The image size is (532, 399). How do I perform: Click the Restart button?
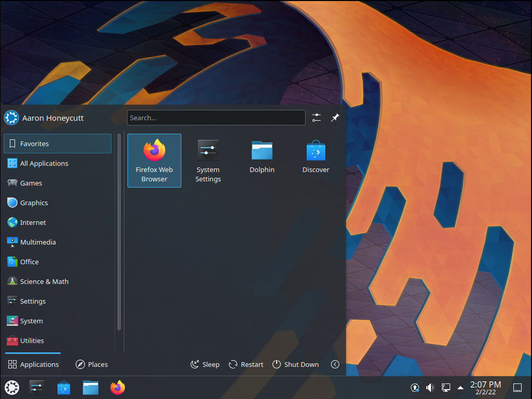246,364
